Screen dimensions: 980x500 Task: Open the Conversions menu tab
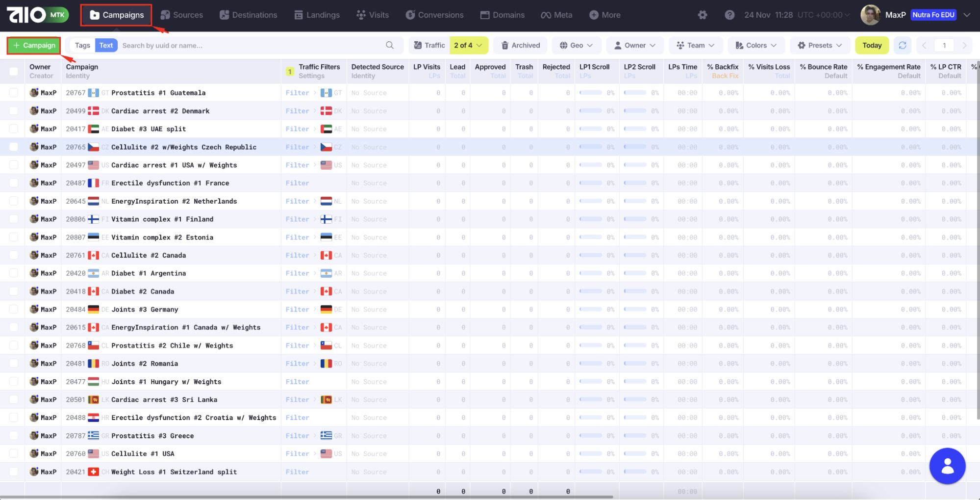point(434,15)
